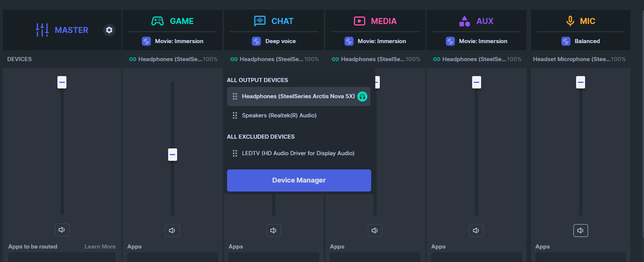Mute the Game channel
Viewport: 644px width, 262px height.
(172, 231)
